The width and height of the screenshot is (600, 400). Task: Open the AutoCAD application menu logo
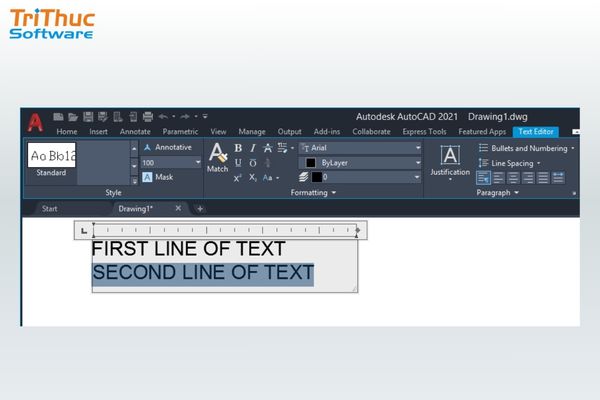[x=35, y=122]
